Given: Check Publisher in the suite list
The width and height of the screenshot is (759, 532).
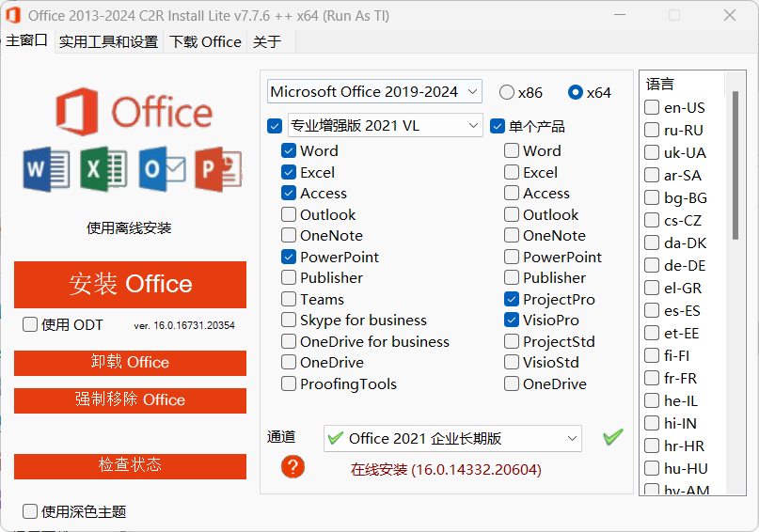Looking at the screenshot, I should [289, 277].
